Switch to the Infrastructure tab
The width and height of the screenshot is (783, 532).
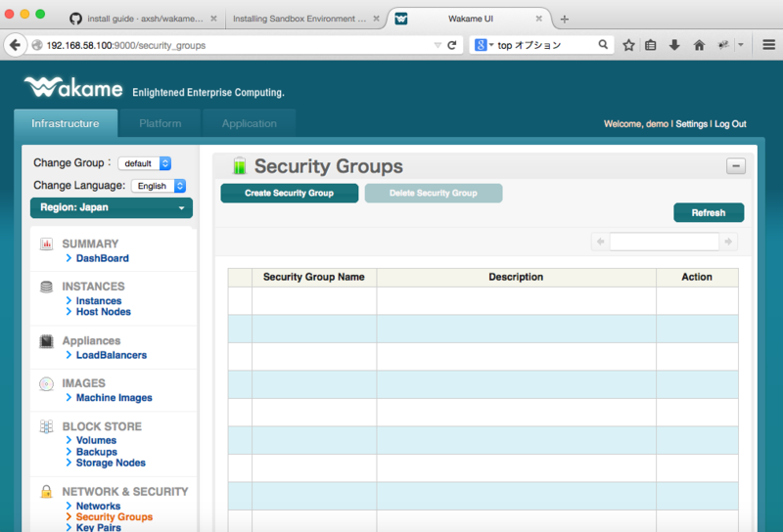pos(66,123)
